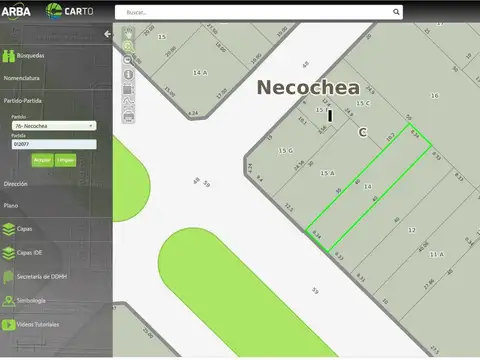This screenshot has height=360, width=480.
Task: Click the Capas layers icon
Action: (9, 229)
